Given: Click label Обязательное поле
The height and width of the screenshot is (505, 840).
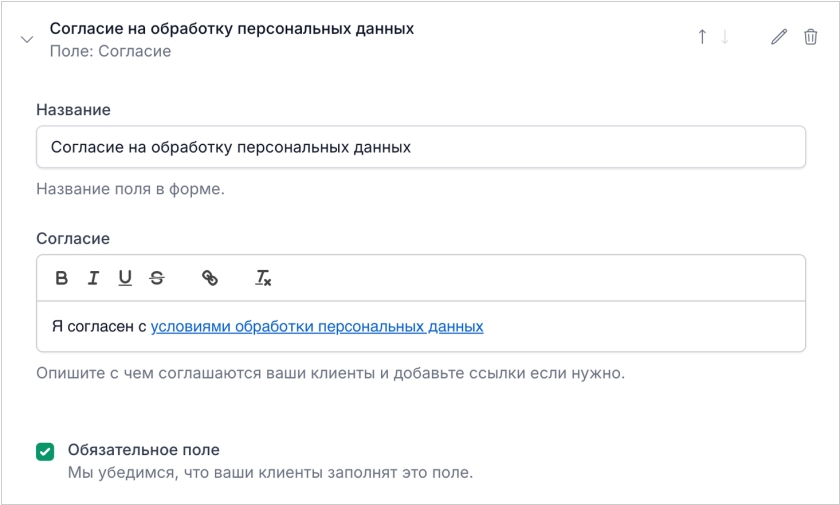Looking at the screenshot, I should [x=144, y=450].
